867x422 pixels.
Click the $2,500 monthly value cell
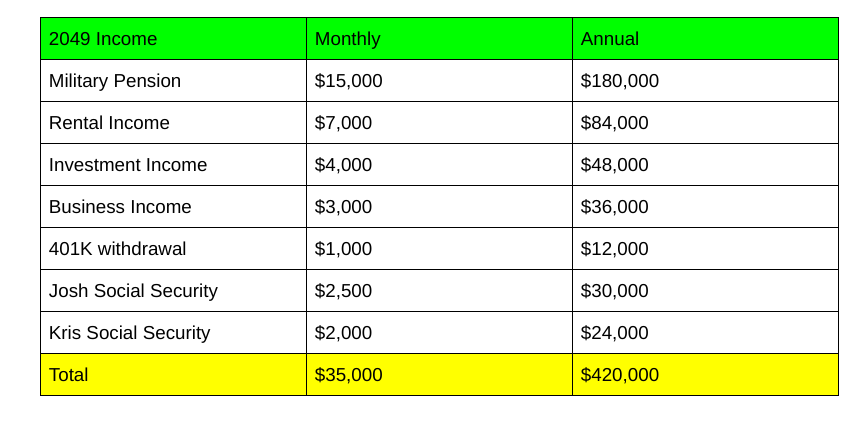click(344, 291)
